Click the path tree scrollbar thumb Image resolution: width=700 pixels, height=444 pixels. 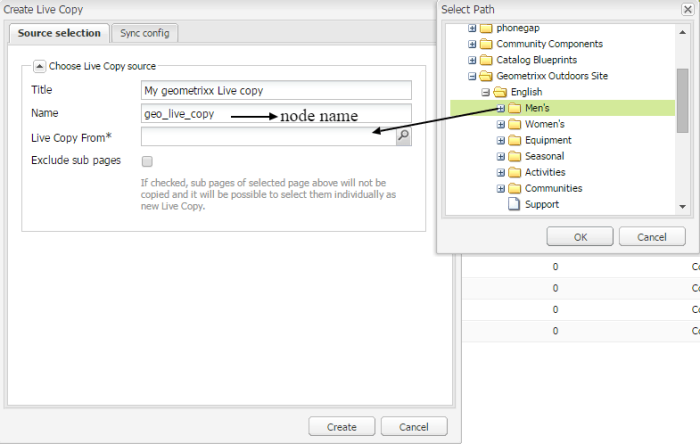point(682,101)
